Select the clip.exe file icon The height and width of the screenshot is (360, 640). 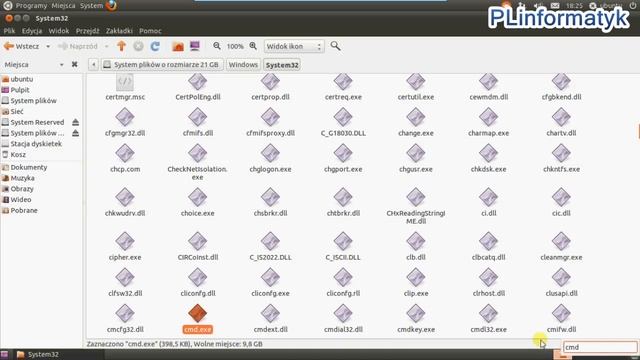tap(416, 278)
